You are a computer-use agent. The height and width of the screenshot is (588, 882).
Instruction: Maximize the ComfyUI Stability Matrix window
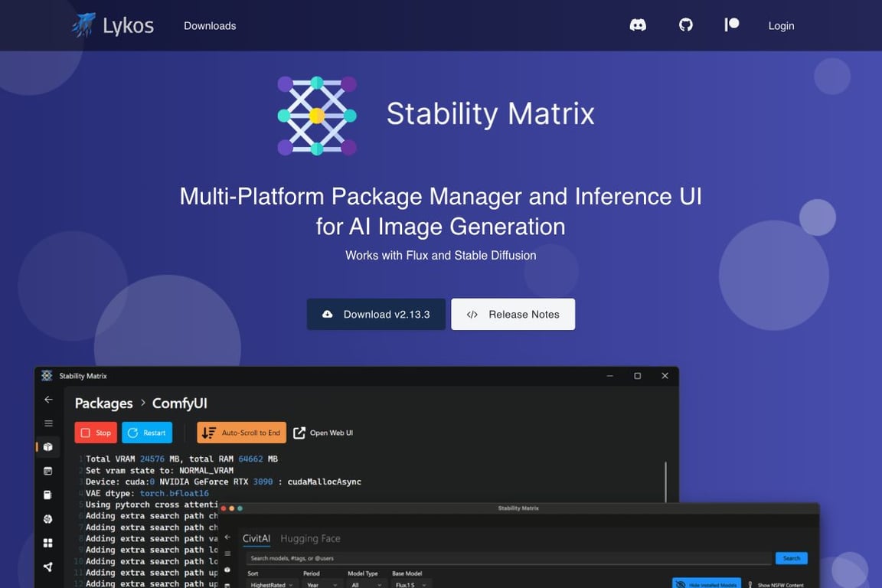coord(637,376)
